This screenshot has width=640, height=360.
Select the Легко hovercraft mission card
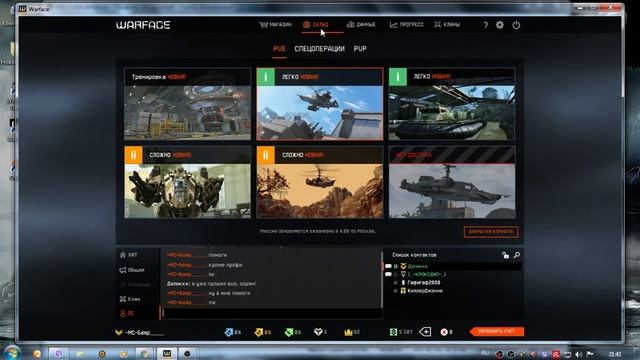(x=452, y=104)
